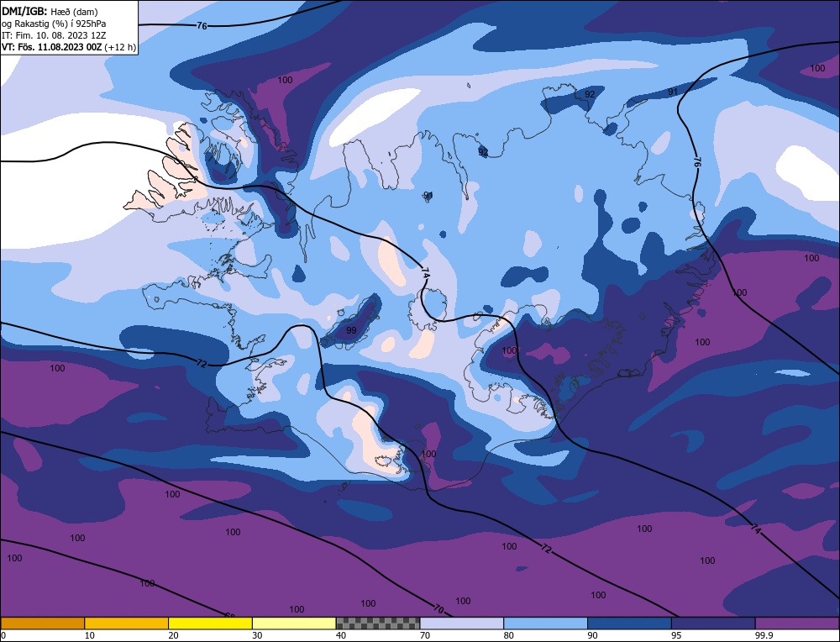Click the '80' legend scale value

point(509,635)
